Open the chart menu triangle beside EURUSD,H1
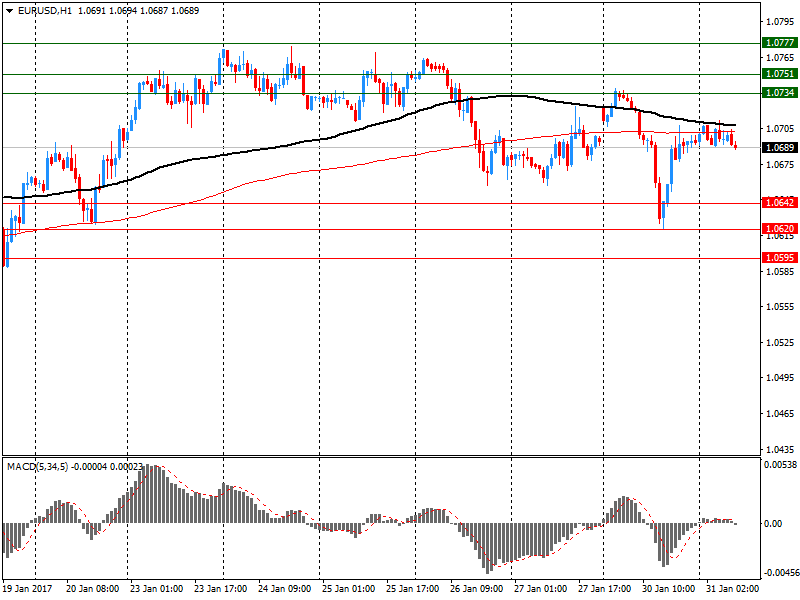The width and height of the screenshot is (800, 600). (x=10, y=11)
